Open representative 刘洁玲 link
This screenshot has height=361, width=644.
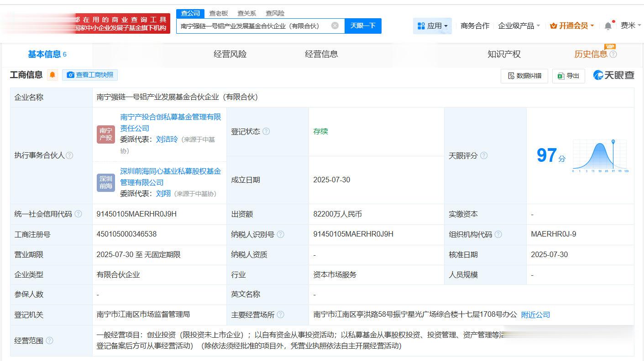point(167,139)
